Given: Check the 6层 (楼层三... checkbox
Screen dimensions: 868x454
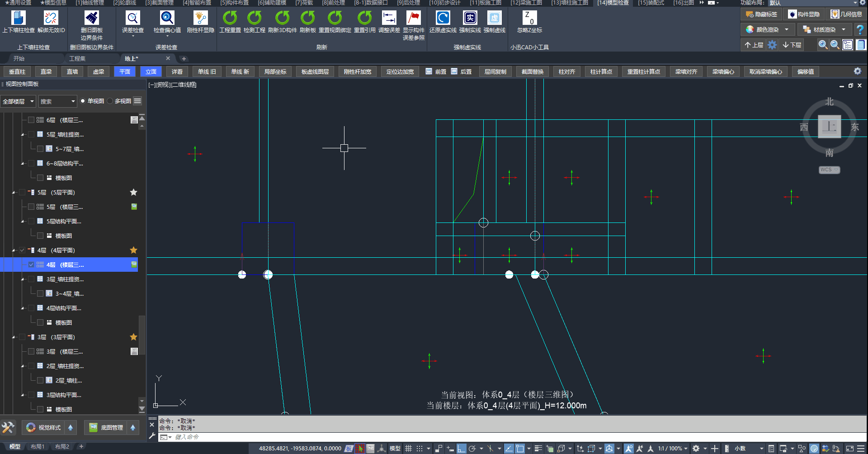Looking at the screenshot, I should 31,120.
